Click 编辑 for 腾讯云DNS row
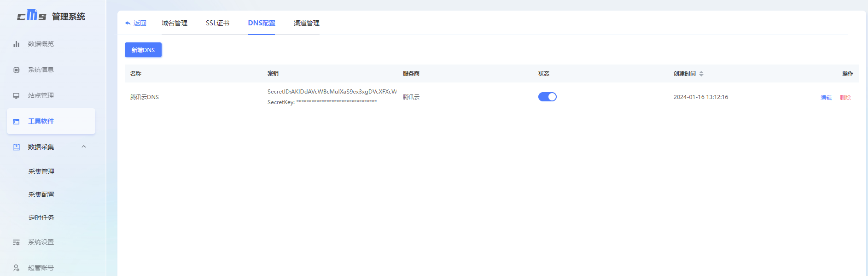The width and height of the screenshot is (868, 276). coord(826,97)
